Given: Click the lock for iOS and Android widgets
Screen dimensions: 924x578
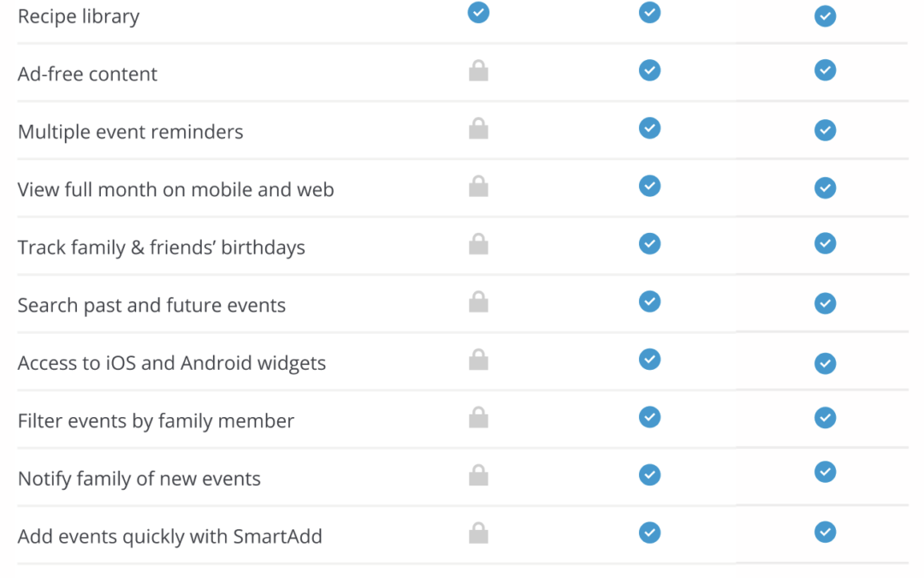Looking at the screenshot, I should [x=478, y=361].
